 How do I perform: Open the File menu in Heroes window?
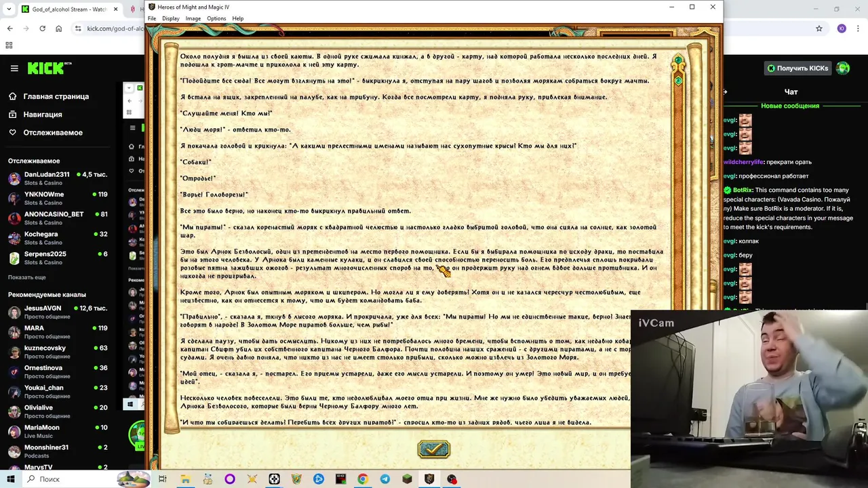tap(152, 18)
